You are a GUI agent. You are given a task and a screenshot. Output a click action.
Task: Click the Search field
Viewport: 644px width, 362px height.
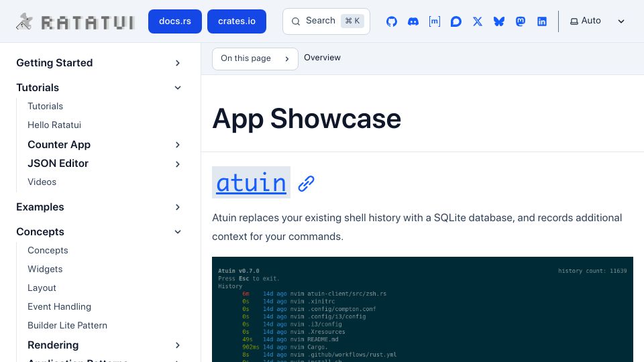click(326, 21)
